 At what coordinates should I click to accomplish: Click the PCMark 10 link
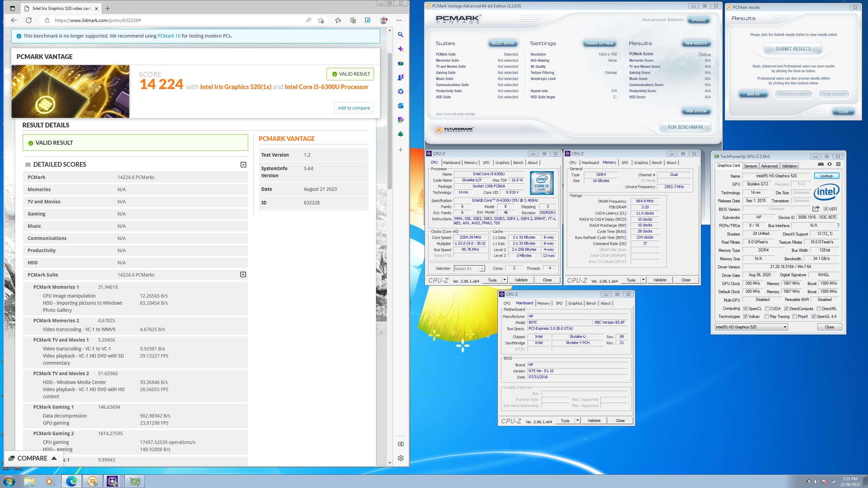169,36
